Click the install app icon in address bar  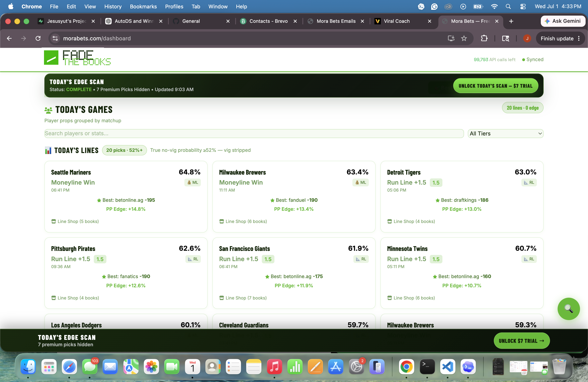point(451,39)
